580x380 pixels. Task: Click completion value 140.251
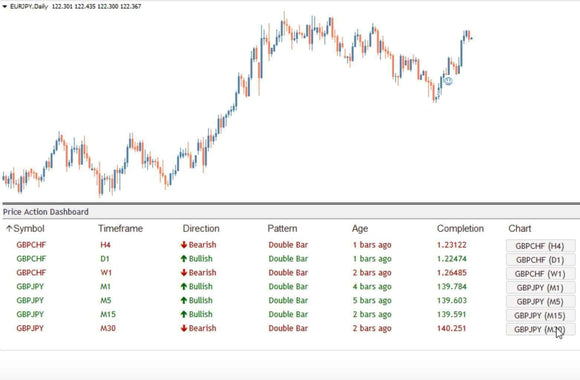click(x=452, y=328)
